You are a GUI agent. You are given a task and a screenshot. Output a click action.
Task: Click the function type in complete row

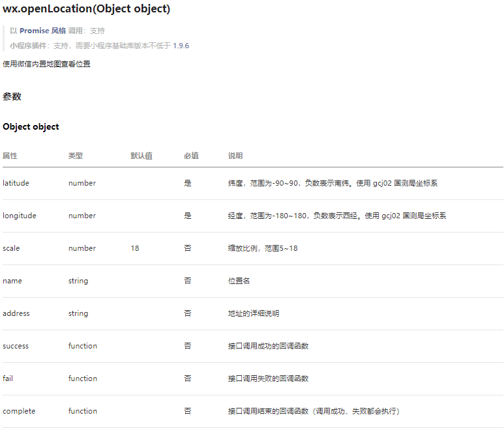[83, 411]
